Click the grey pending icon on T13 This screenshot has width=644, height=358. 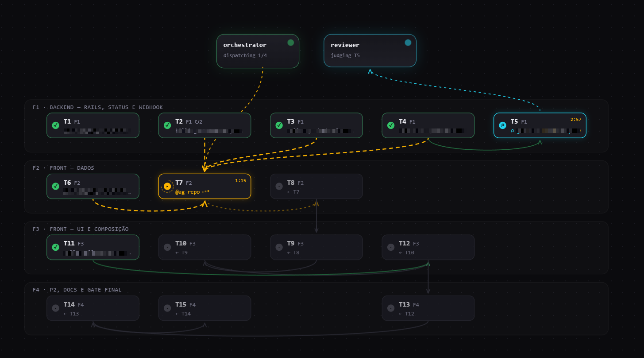(391, 308)
